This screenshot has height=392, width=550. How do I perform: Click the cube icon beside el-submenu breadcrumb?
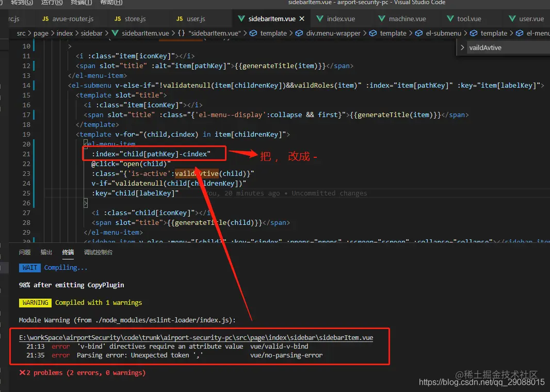[x=419, y=34]
